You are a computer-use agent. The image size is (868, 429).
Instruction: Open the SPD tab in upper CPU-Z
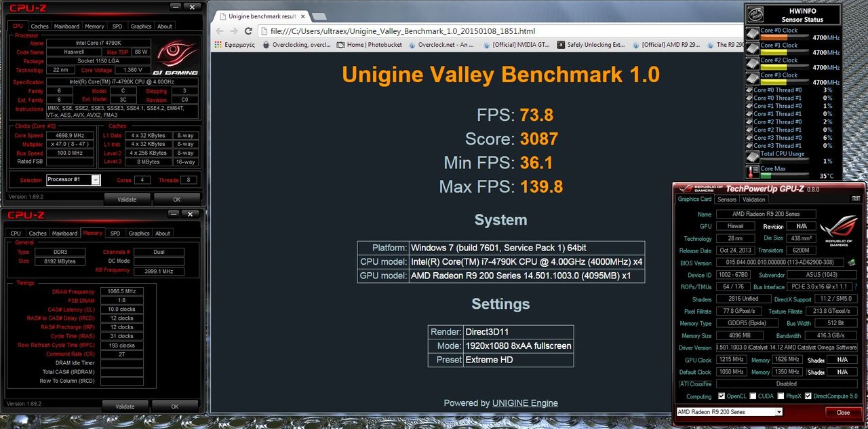[x=117, y=26]
